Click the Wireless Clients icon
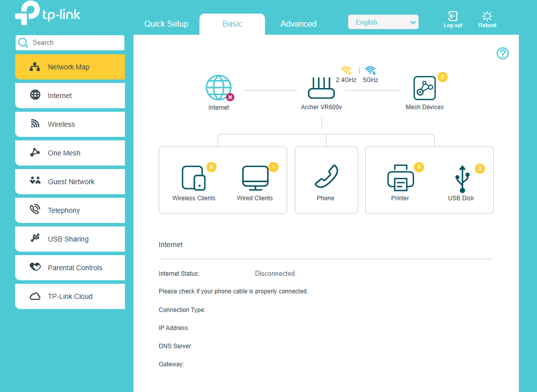 point(193,178)
